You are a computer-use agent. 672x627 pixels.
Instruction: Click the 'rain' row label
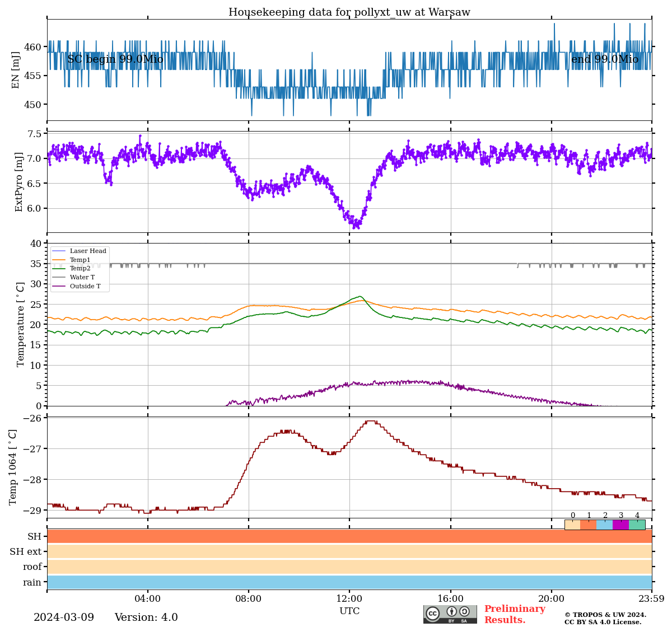point(32,582)
